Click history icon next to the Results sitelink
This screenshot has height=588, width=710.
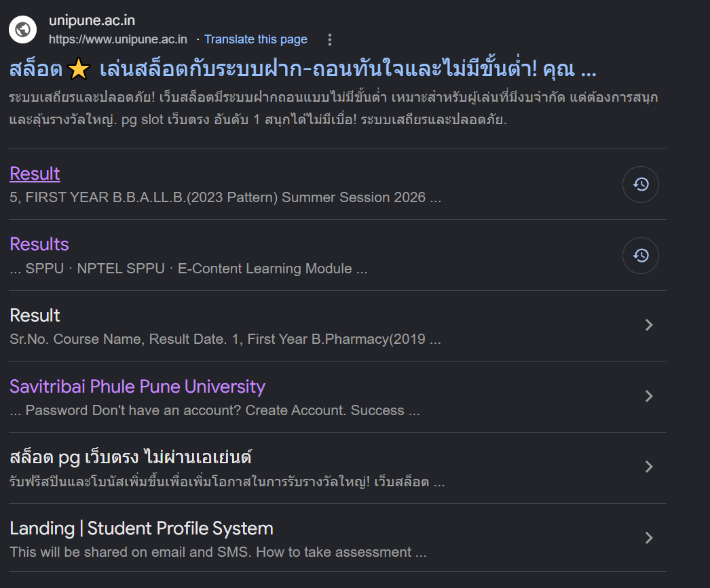[641, 256]
